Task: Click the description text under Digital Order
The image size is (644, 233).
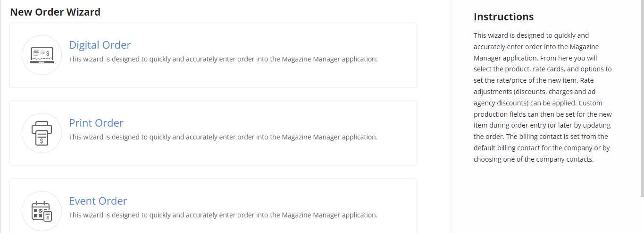Action: pos(223,59)
